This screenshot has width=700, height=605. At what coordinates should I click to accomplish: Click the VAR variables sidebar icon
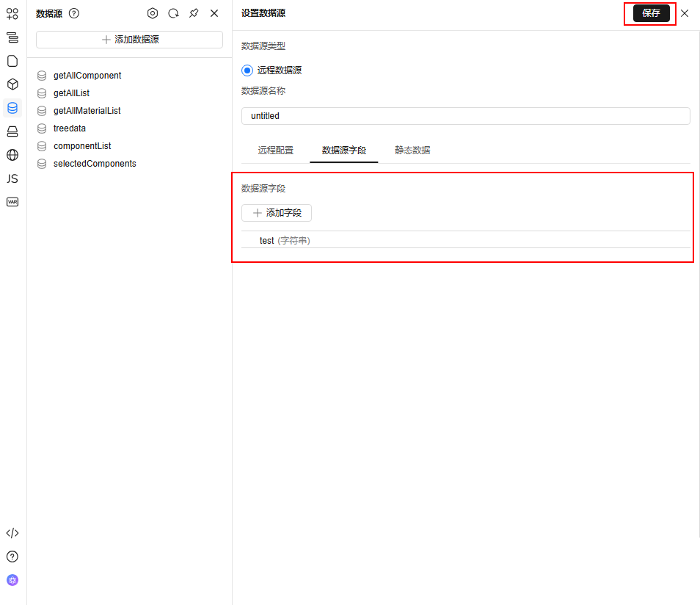click(x=12, y=202)
